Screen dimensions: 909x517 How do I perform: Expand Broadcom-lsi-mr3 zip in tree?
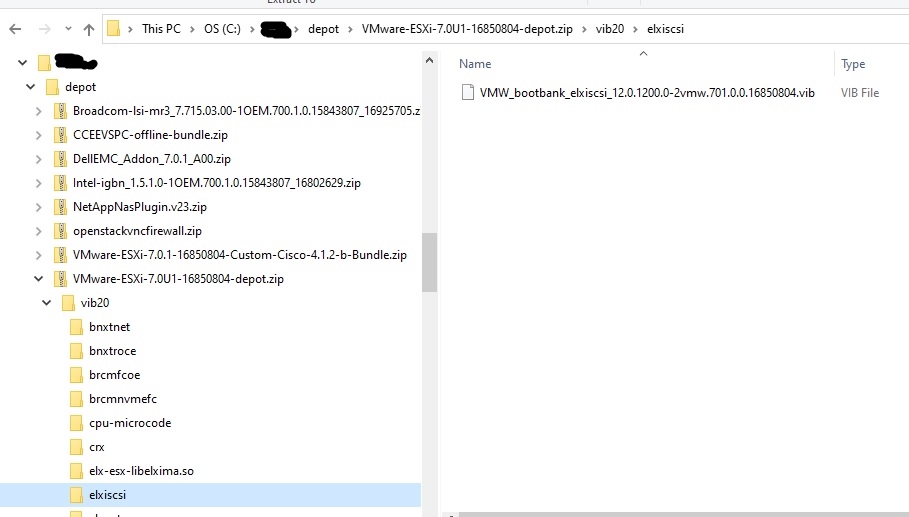[x=38, y=111]
